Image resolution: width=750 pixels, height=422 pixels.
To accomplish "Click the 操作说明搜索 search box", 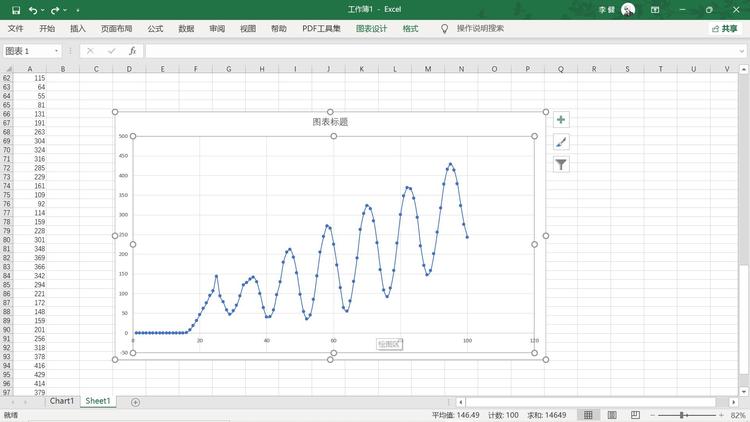I will tap(480, 29).
